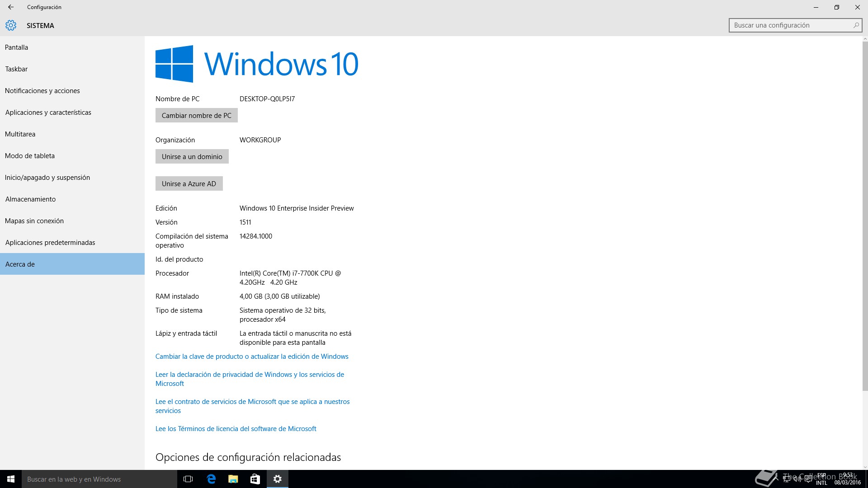This screenshot has width=868, height=488.
Task: Click the Sistema settings gear icon
Action: pyautogui.click(x=11, y=26)
